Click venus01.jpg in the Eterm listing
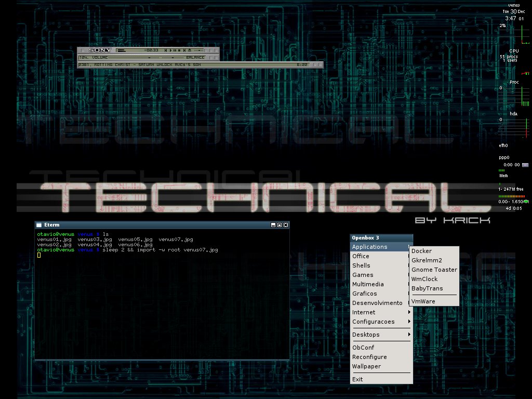This screenshot has height=399, width=532. pyautogui.click(x=54, y=240)
